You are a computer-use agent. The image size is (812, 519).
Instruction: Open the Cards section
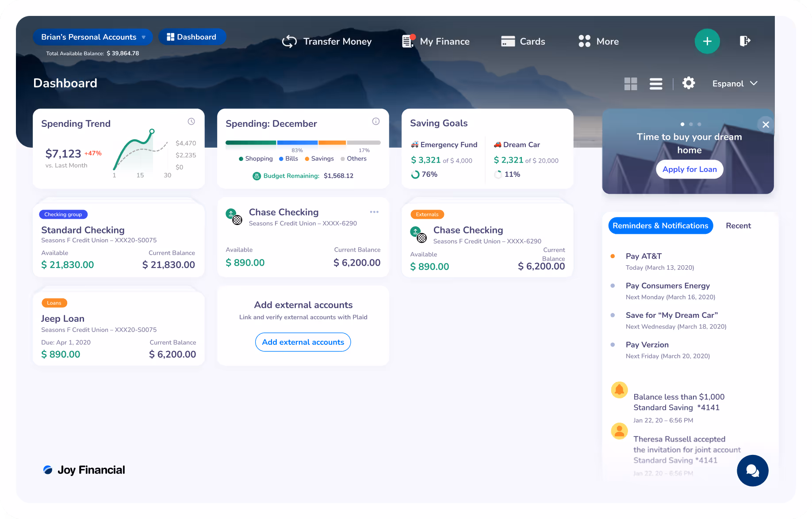(x=523, y=41)
